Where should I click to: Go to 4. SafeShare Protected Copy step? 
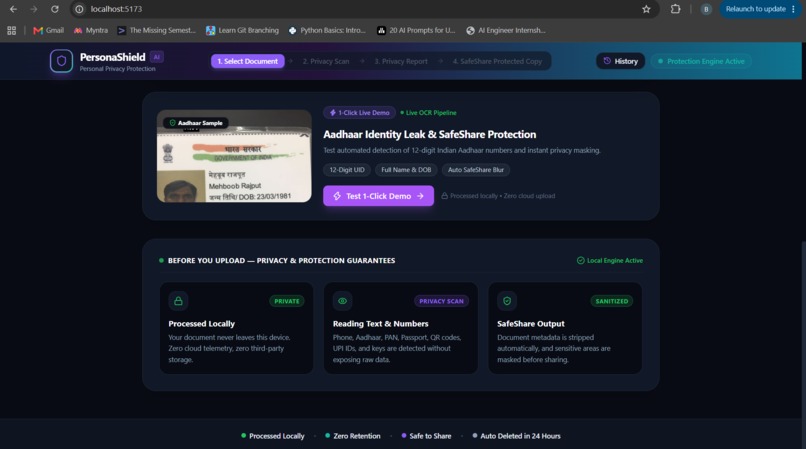click(x=497, y=61)
